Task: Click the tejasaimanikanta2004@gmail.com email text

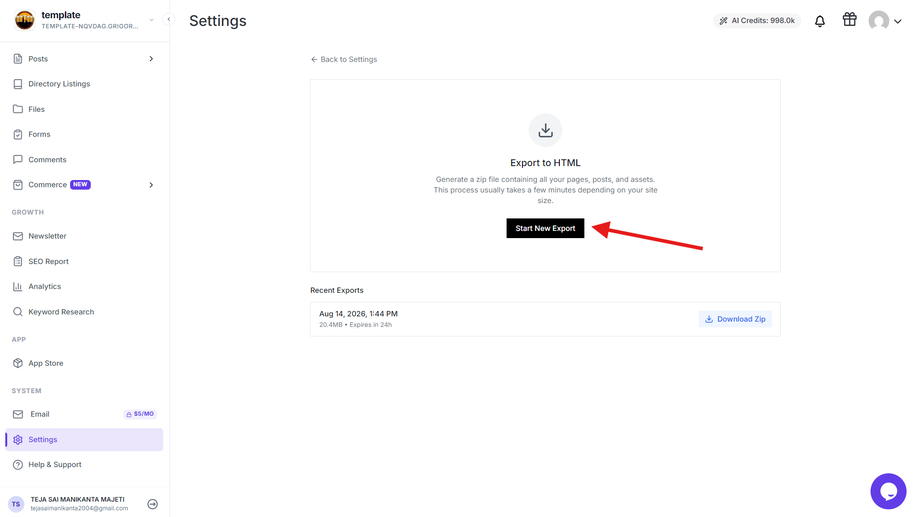Action: click(x=79, y=509)
